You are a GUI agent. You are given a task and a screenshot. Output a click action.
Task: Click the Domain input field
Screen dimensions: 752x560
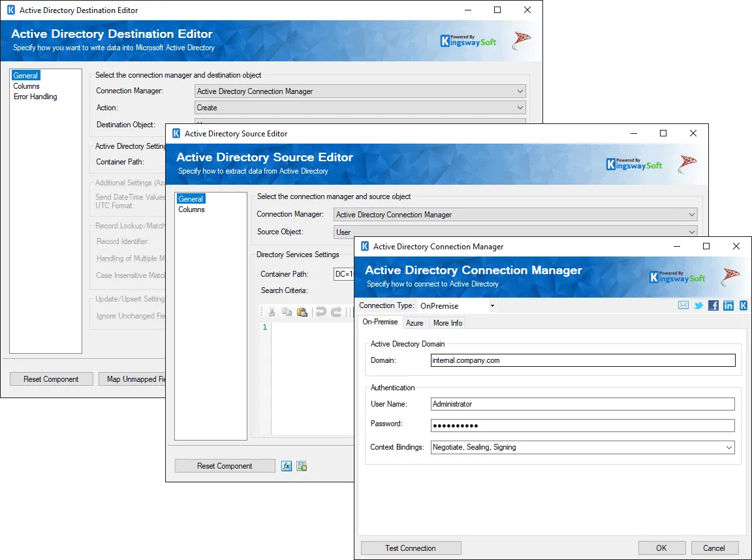coord(583,360)
